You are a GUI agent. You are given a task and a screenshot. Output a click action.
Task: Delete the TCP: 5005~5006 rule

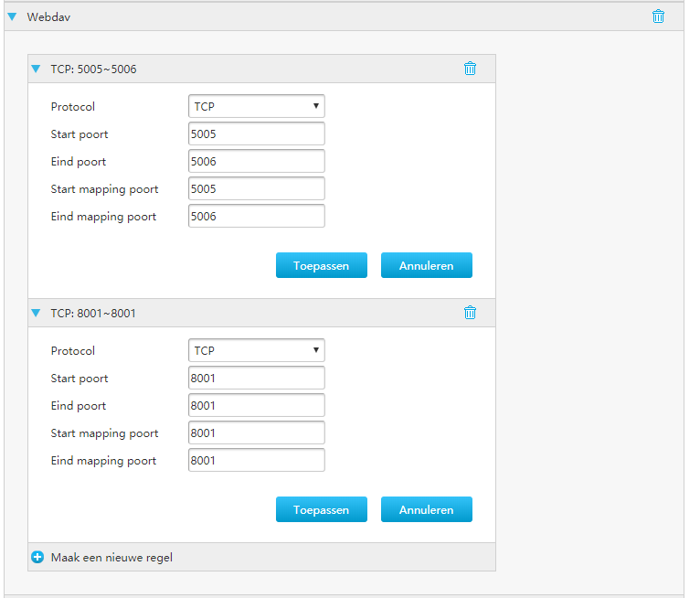click(470, 69)
